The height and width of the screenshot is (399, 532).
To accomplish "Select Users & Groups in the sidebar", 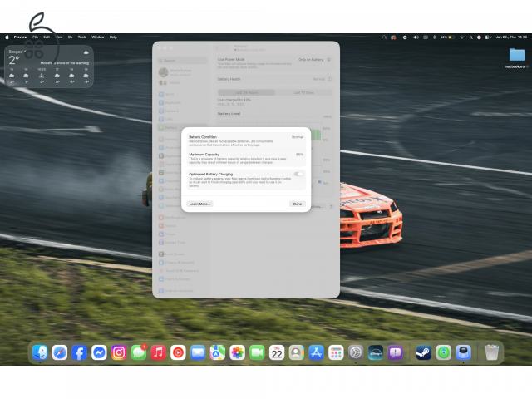I will click(183, 279).
